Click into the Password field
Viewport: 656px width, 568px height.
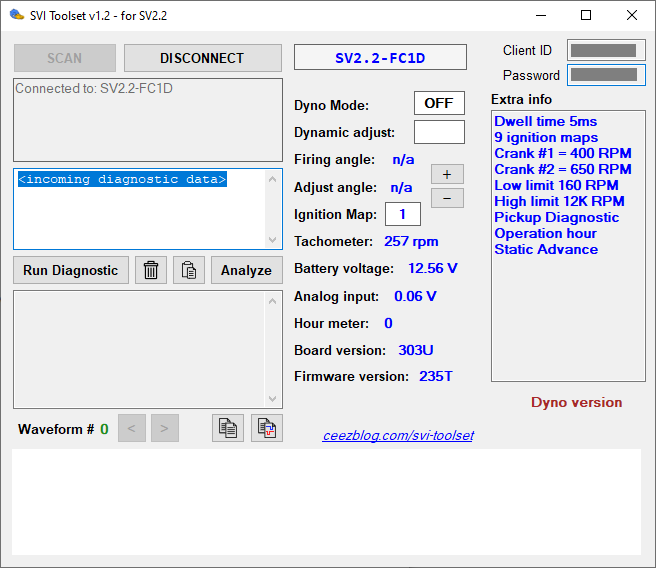(606, 75)
